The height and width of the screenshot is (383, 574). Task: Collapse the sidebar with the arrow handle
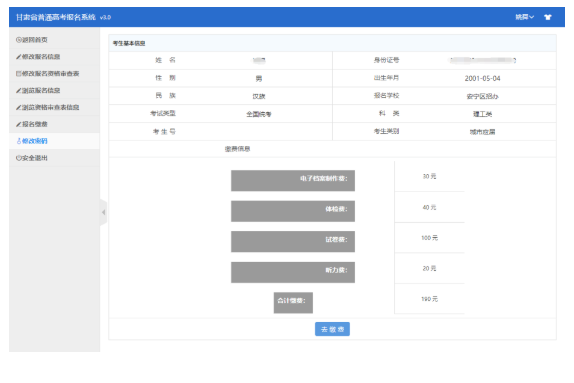click(x=103, y=212)
